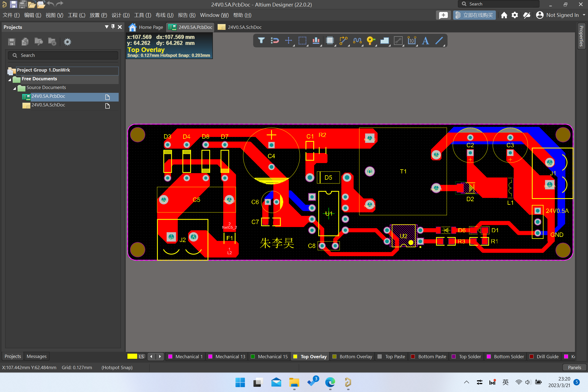Open the 布线 (U) routing menu
The image size is (588, 392).
pyautogui.click(x=164, y=15)
